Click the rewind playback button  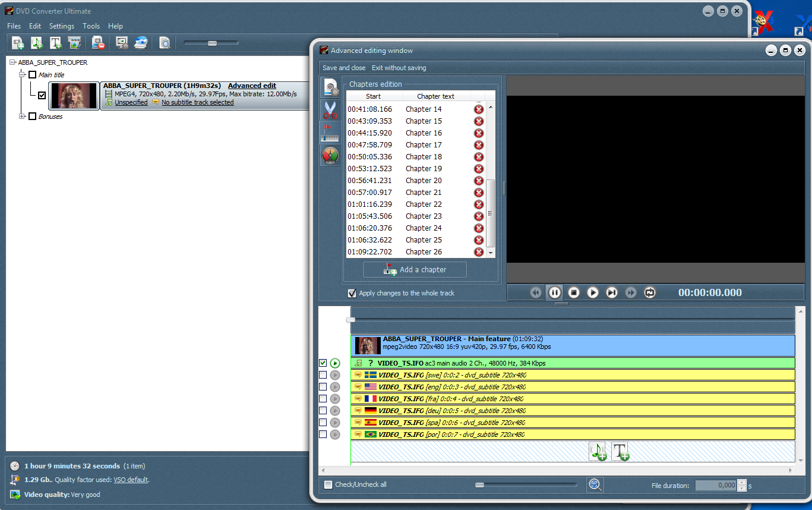pos(536,292)
